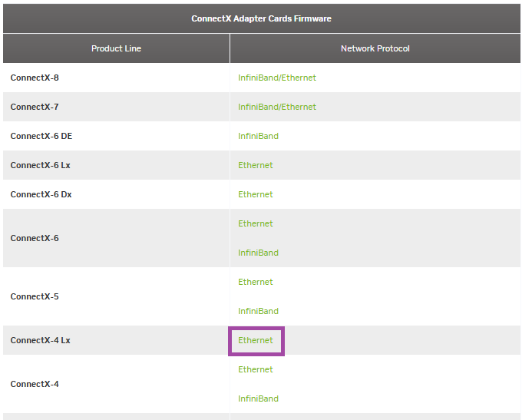Open the ConnectX-6 InfiniBand firmware link

(258, 253)
